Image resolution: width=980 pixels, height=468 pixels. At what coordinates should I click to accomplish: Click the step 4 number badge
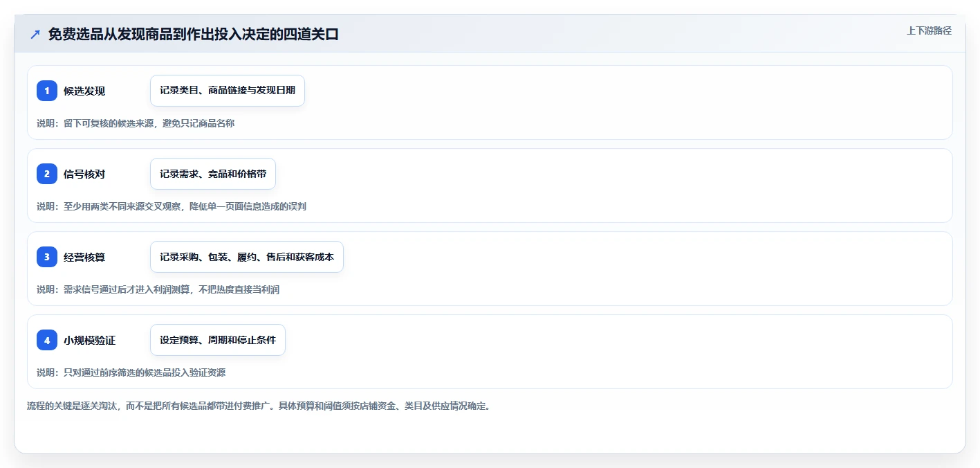(x=47, y=340)
